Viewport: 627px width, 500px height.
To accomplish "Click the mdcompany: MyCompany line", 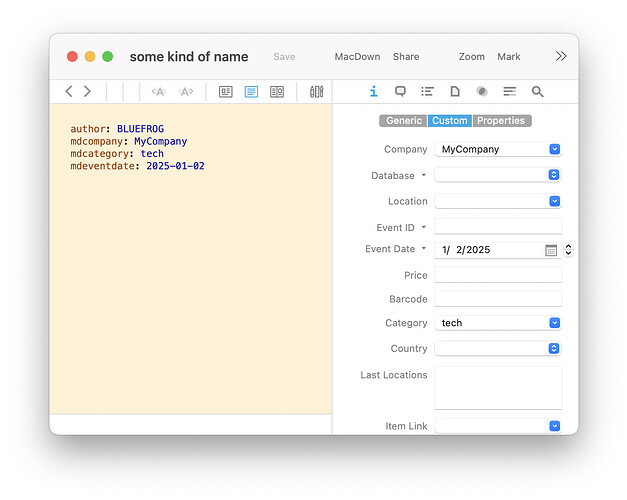I will click(x=129, y=141).
